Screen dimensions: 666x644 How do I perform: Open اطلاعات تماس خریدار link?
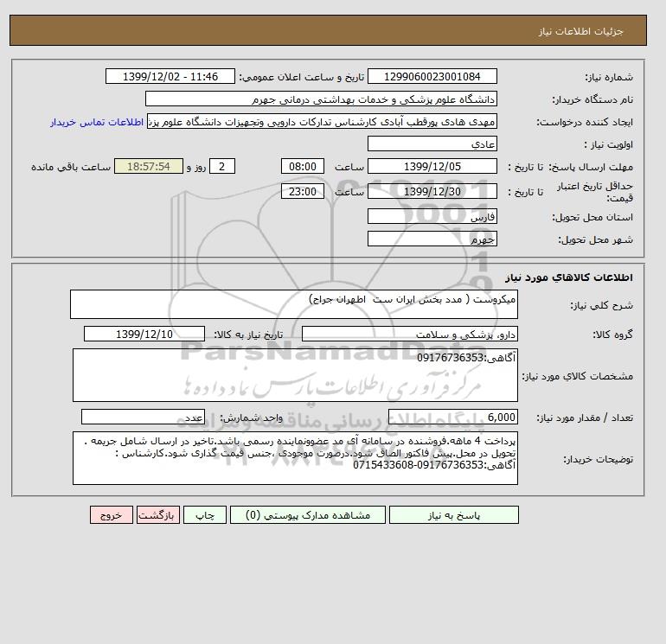point(97,122)
